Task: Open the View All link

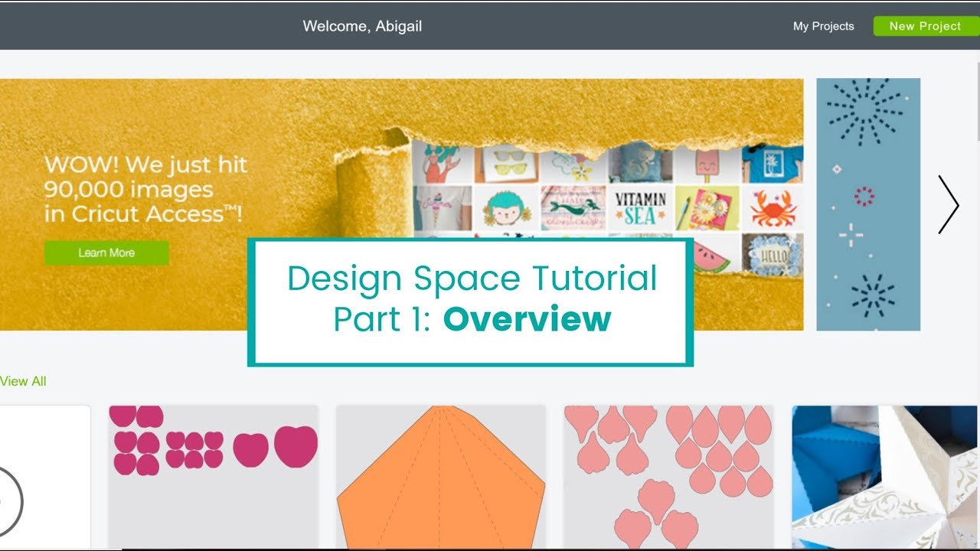Action: pos(23,381)
